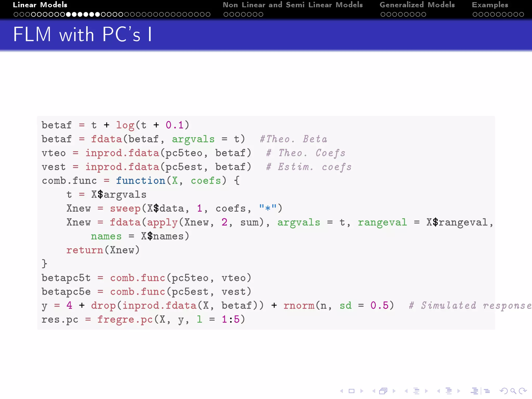Click the next slide arrow beside rectangle icon
This screenshot has width=532, height=399.
[x=362, y=391]
